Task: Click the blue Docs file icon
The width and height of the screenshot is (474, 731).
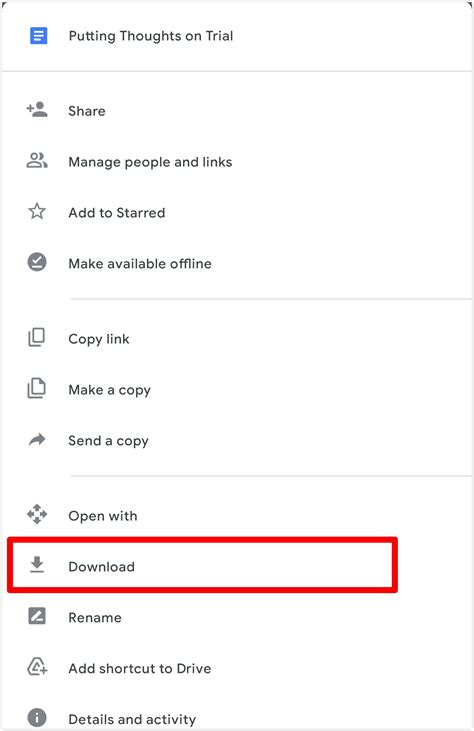Action: [38, 35]
